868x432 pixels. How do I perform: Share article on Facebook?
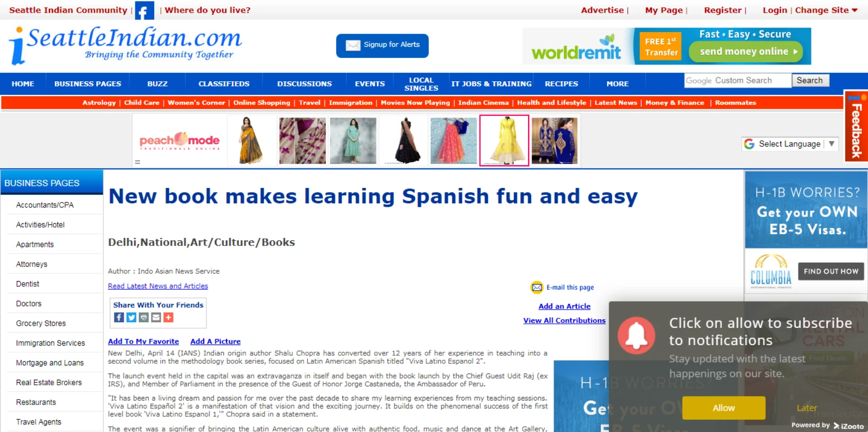coord(119,318)
